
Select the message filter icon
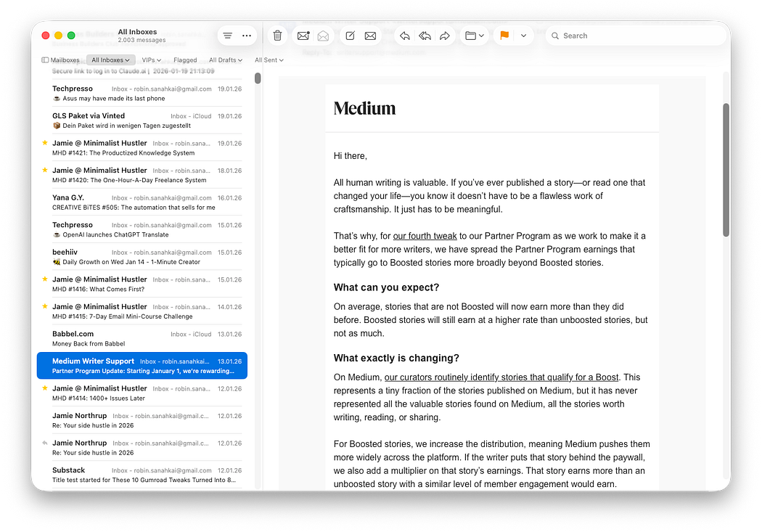point(227,35)
